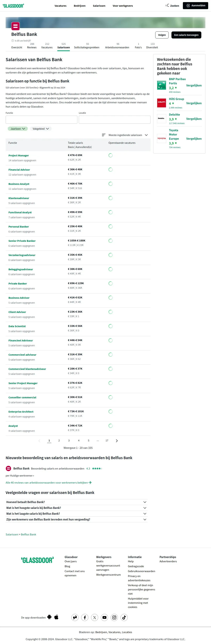Click the Hilti Group logo
The image size is (211, 644).
point(161,103)
